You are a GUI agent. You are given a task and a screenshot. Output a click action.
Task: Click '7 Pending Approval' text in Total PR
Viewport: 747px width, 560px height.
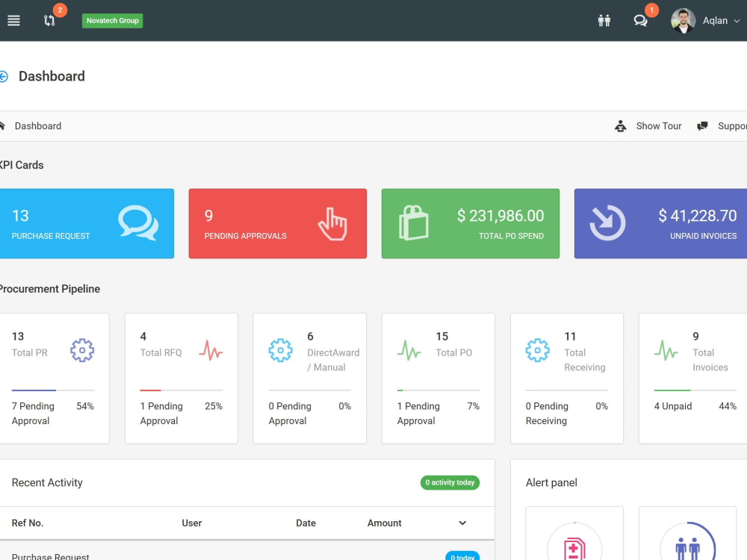coord(33,414)
